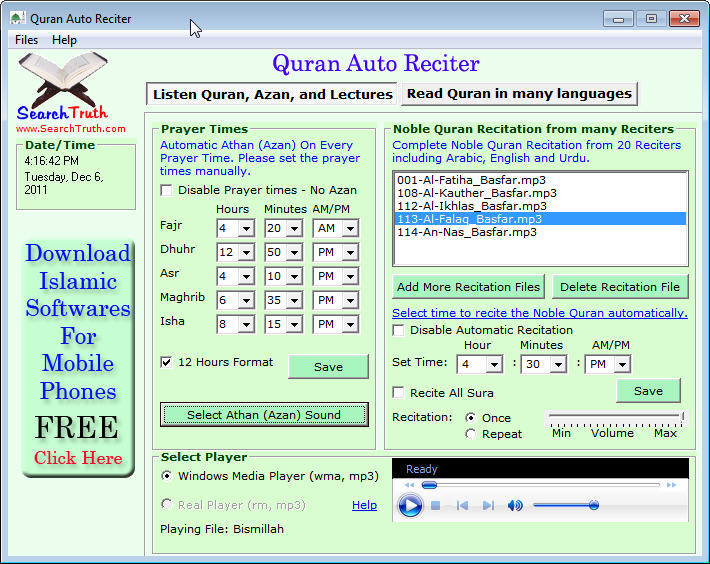710x564 pixels.
Task: Switch to Listen Quran, Azan, and Lectures tab
Action: coord(272,94)
